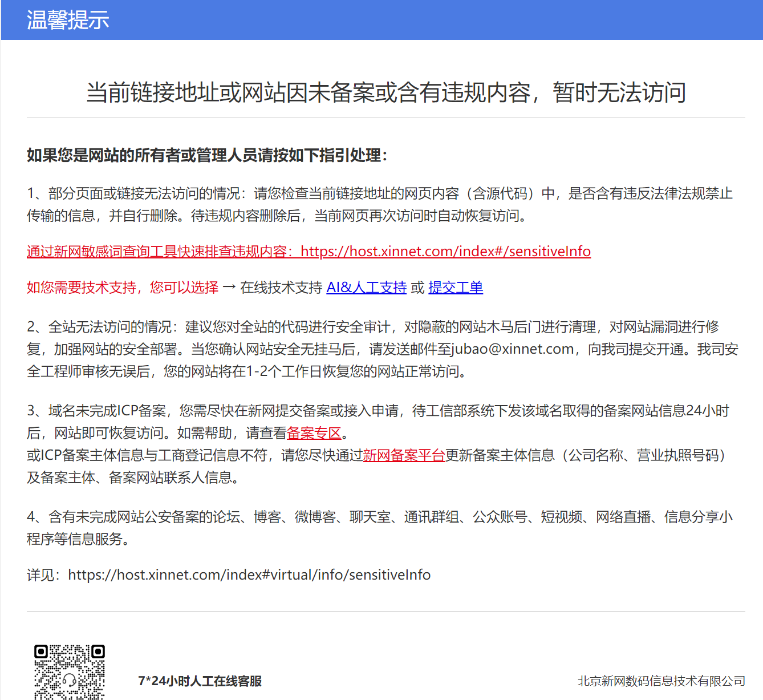
Task: Click the QR code image
Action: point(70,672)
